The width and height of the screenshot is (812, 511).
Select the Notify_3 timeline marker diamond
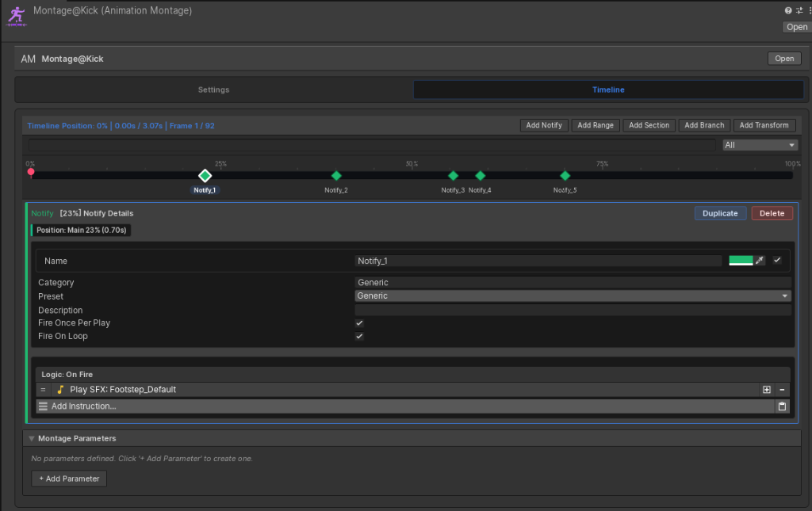point(453,176)
